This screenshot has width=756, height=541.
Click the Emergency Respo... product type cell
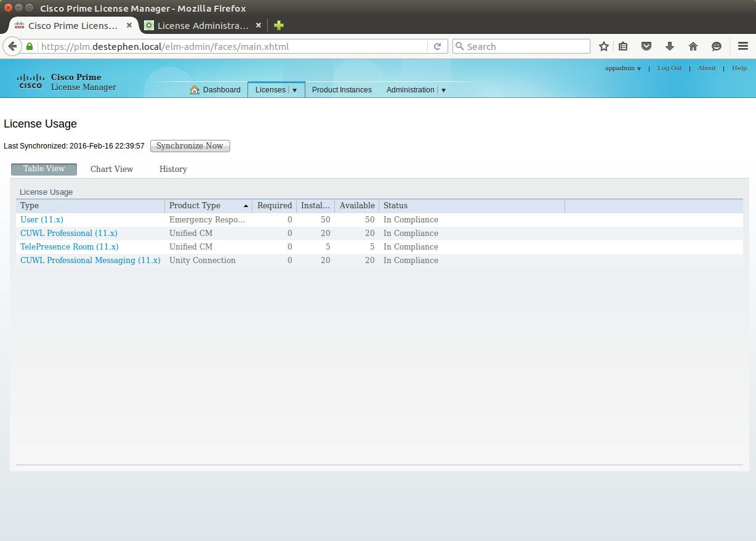(207, 220)
